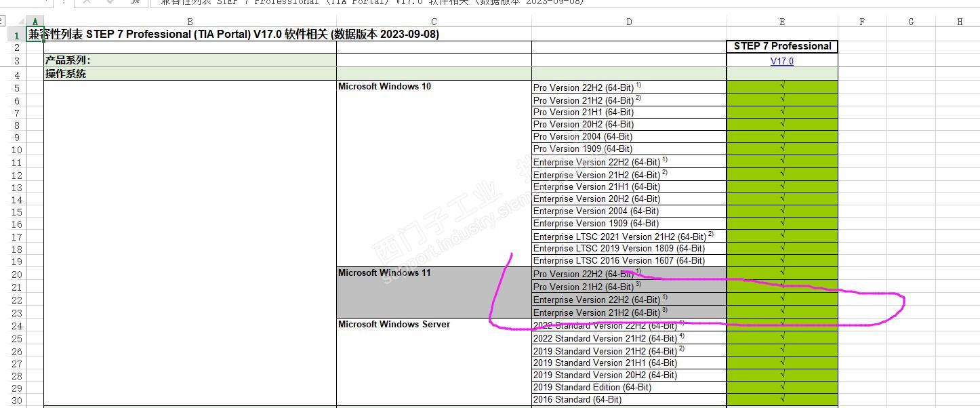The height and width of the screenshot is (408, 980).
Task: Select column C header
Action: pyautogui.click(x=434, y=22)
